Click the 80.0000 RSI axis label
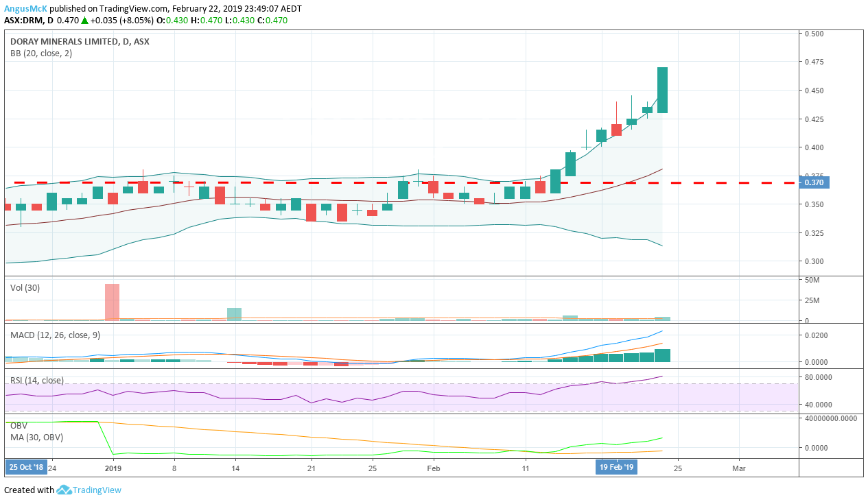 tap(819, 376)
